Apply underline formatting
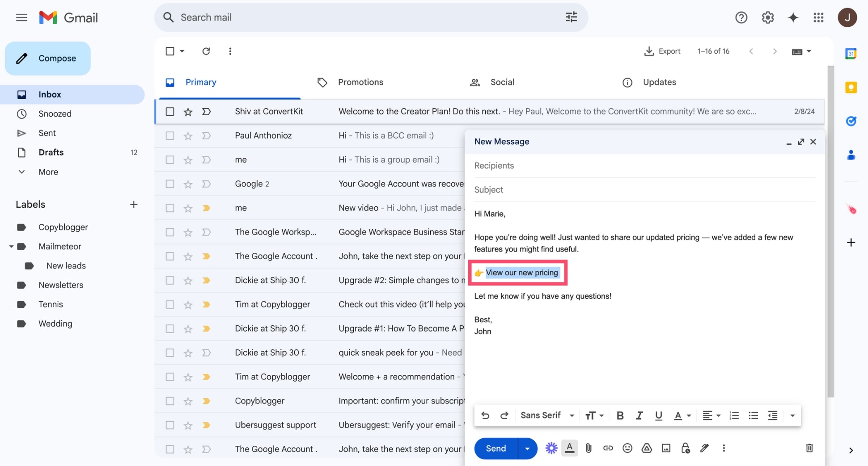Image resolution: width=868 pixels, height=466 pixels. 658,416
